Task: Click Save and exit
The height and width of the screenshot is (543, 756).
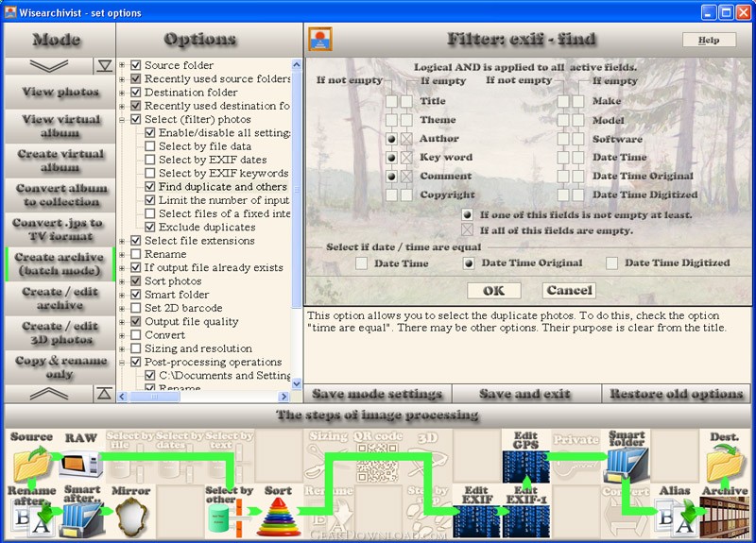Action: point(525,394)
